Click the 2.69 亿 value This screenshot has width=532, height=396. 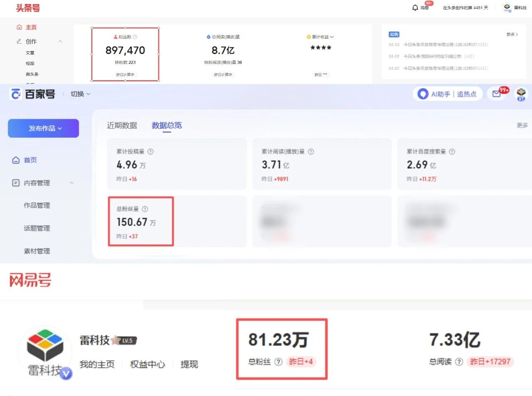(421, 165)
